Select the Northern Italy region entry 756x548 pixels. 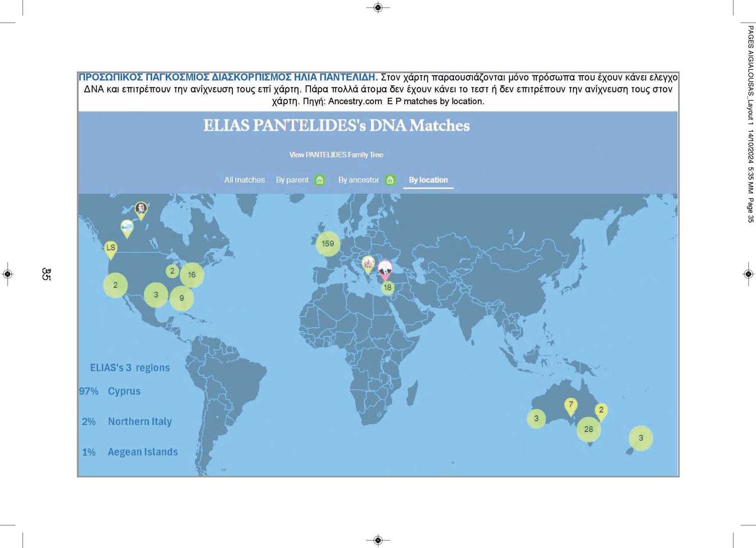point(127,421)
